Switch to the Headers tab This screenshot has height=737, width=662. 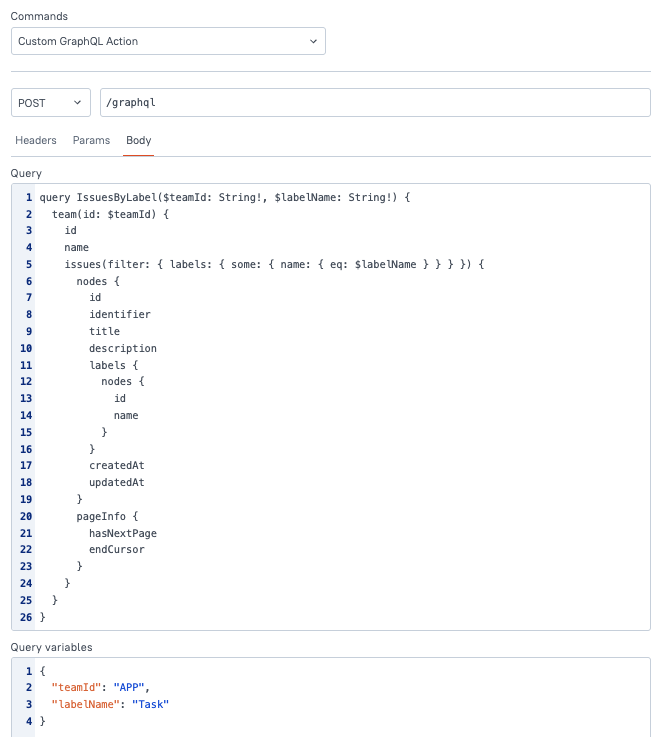[36, 140]
